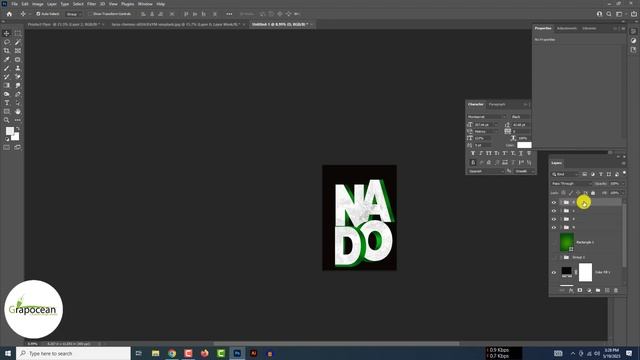The image size is (640, 360).
Task: Toggle layer filtering switch in Layers panel
Action: pos(624,173)
